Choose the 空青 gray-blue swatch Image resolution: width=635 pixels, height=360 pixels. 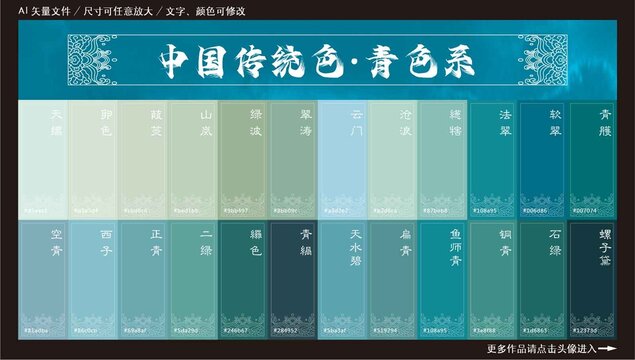click(43, 279)
